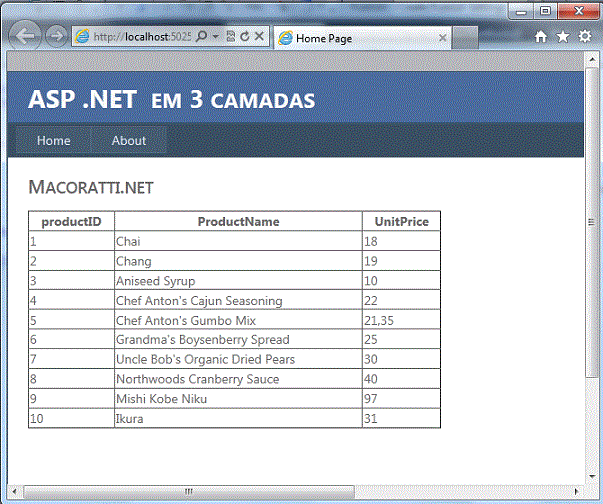The width and height of the screenshot is (603, 504).
Task: Select the Home Page browser tab
Action: (361, 38)
